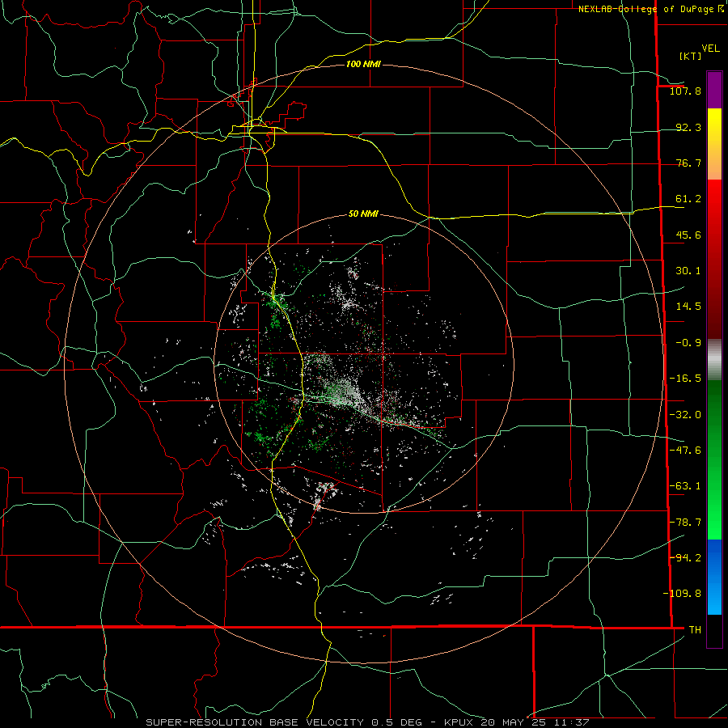Click the -78.7 velocity scale value

point(685,523)
